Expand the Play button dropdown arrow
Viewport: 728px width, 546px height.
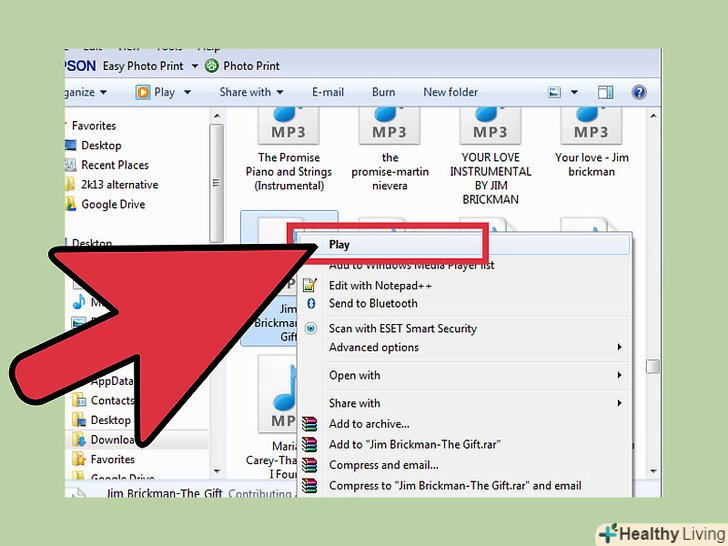[x=187, y=92]
